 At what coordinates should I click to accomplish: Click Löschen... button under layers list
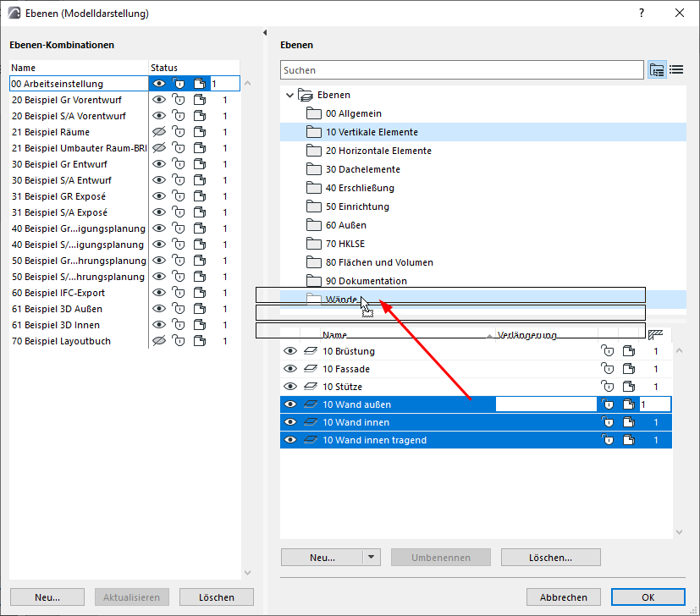tap(550, 557)
